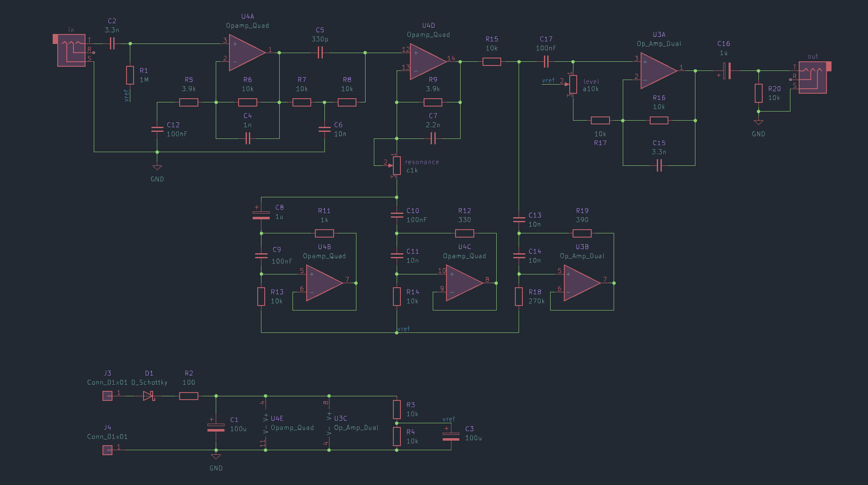
Task: Click the C15 capacitor symbol
Action: (659, 166)
